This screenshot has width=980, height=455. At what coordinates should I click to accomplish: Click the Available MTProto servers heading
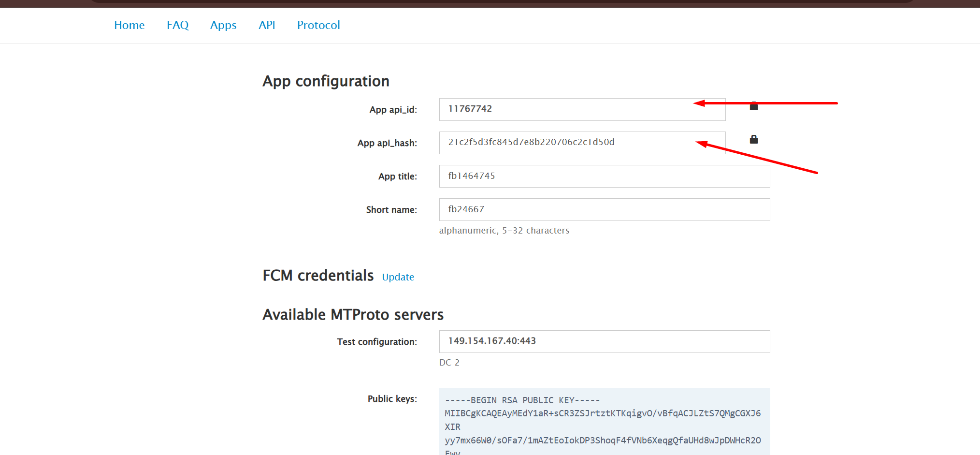tap(353, 315)
